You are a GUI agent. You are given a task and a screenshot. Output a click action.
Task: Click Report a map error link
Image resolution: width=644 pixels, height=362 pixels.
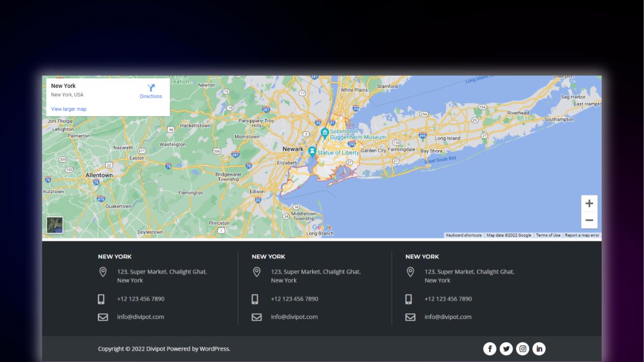[x=582, y=235]
